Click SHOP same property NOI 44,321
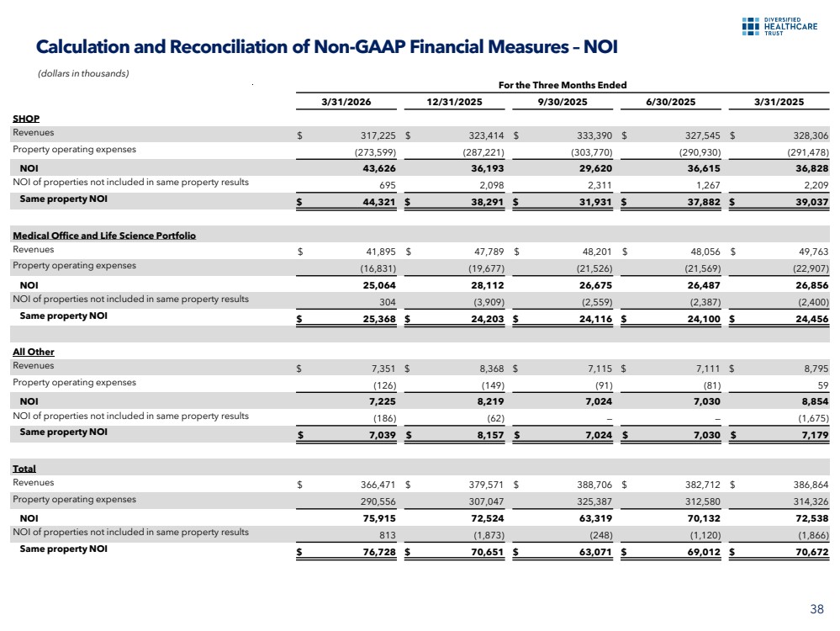840x631 pixels. point(379,202)
